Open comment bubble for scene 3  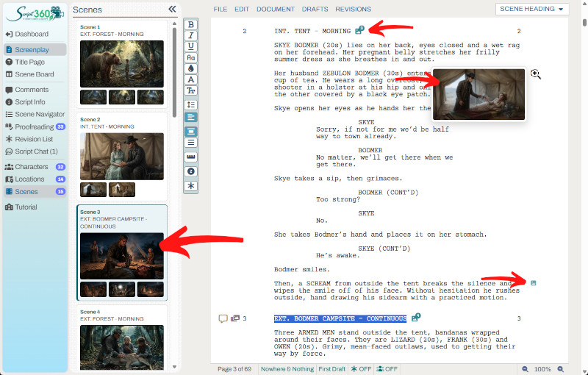coord(223,319)
